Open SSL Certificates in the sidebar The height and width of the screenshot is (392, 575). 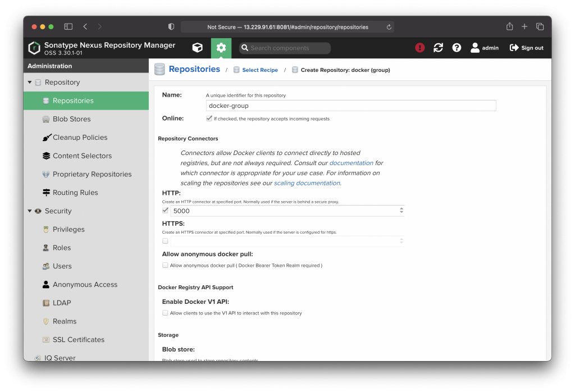pyautogui.click(x=78, y=339)
